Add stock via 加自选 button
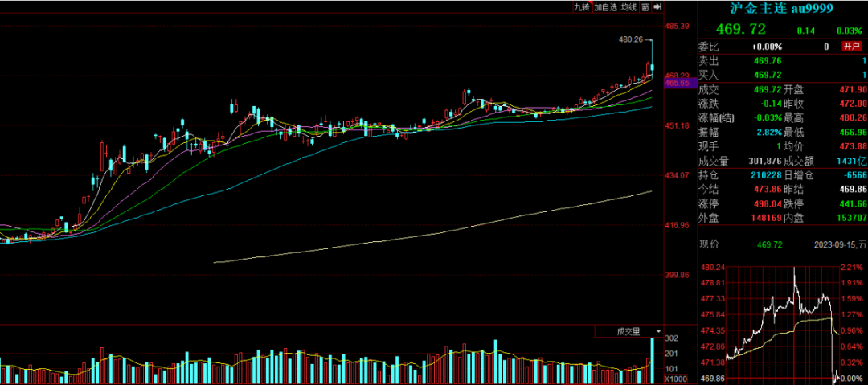Screen dimensions: 868x385 click(x=605, y=7)
